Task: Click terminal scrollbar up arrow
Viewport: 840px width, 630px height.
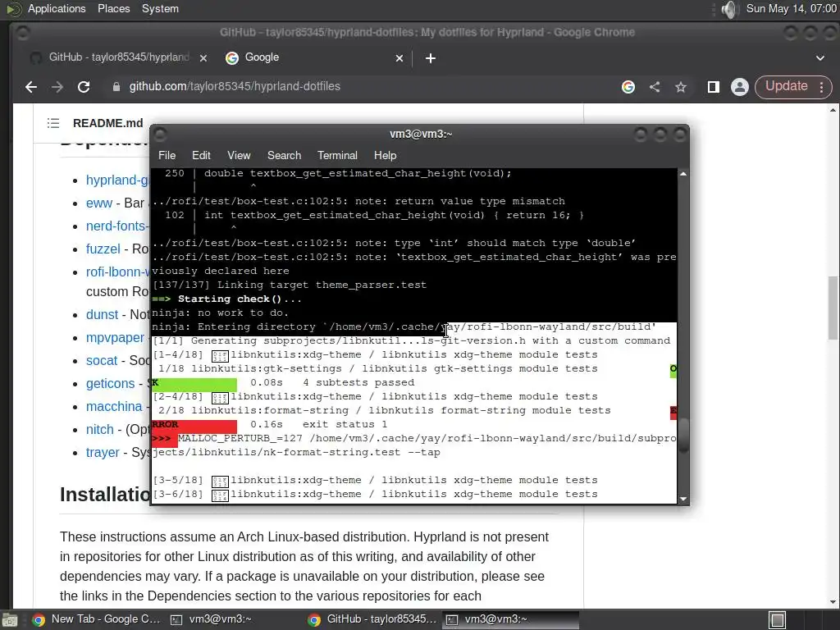Action: [x=683, y=174]
